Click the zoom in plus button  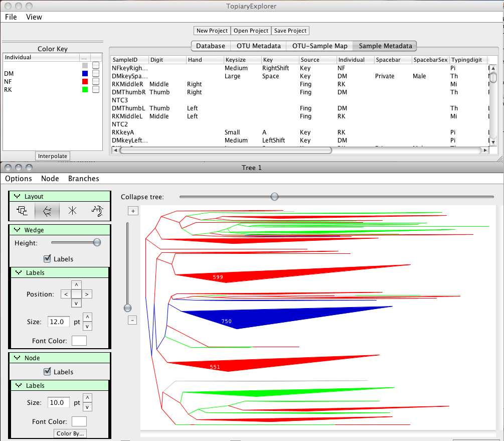click(133, 211)
